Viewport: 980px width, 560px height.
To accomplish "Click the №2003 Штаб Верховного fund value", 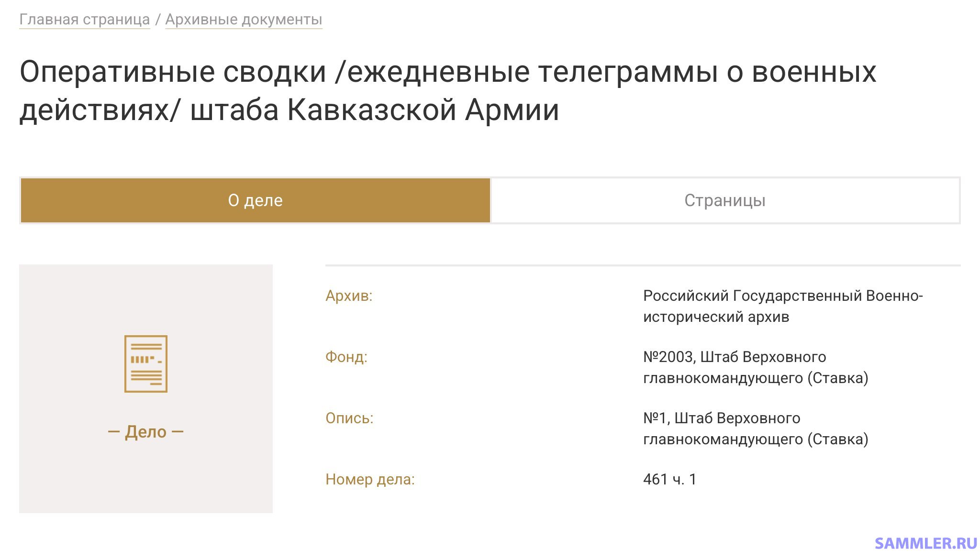I will pyautogui.click(x=756, y=367).
